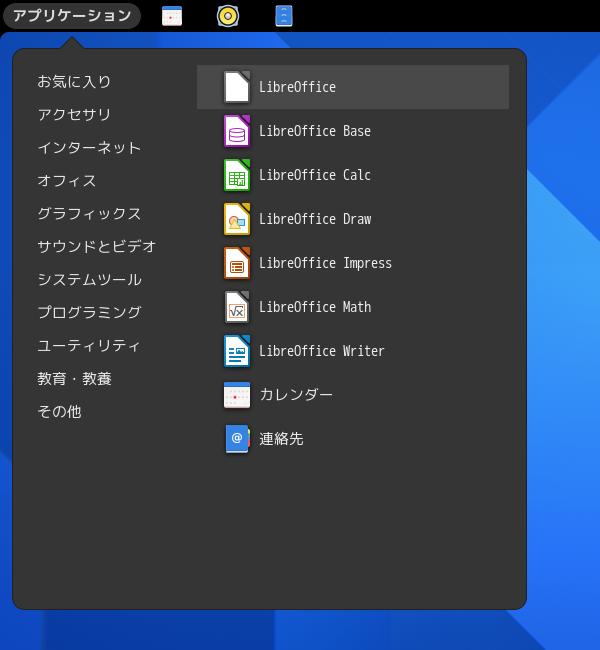600x650 pixels.
Task: Click the LibreOffice start center icon
Action: coord(237,87)
